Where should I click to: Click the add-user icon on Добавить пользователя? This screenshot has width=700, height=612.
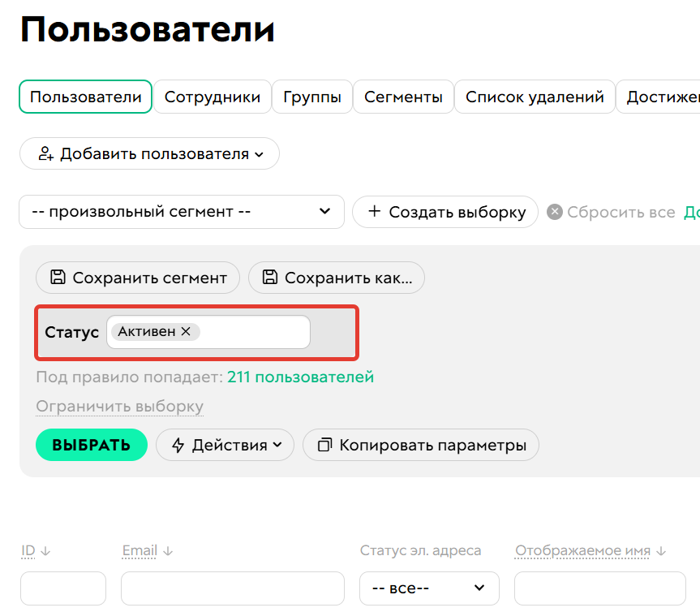(x=46, y=153)
